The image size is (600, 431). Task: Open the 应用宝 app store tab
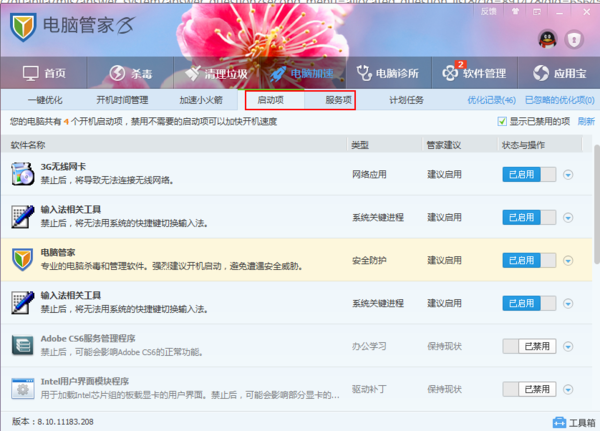coord(559,73)
